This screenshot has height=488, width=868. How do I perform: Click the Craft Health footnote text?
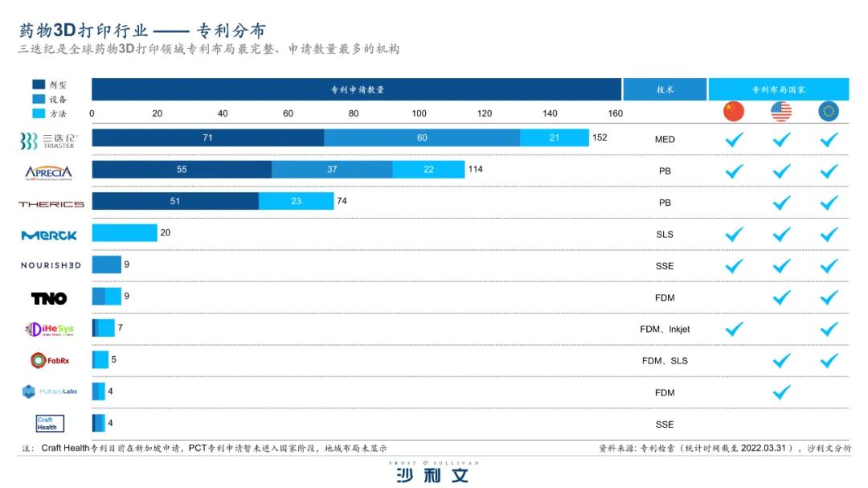[x=204, y=448]
